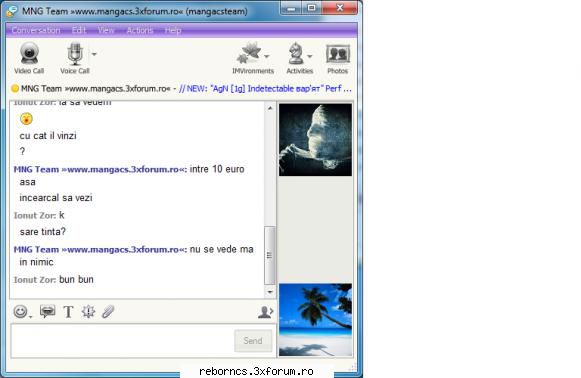The height and width of the screenshot is (378, 581).
Task: Click the message "in nimic"
Action: click(36, 262)
